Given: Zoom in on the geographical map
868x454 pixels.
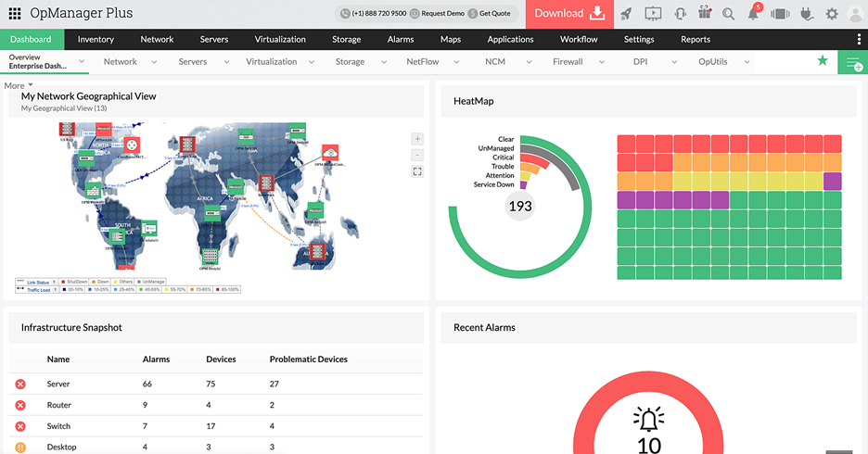Looking at the screenshot, I should 417,139.
